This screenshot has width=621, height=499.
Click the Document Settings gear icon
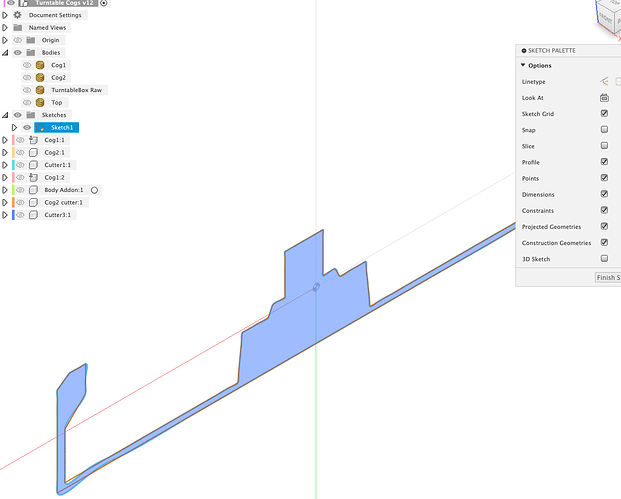coord(18,15)
